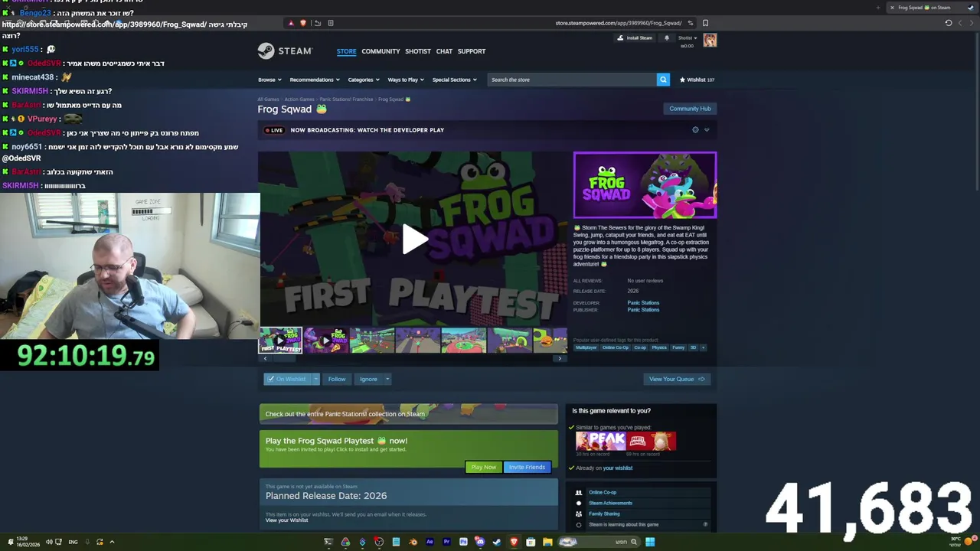Click the store search magnifier button
This screenshot has height=551, width=980.
tap(663, 80)
